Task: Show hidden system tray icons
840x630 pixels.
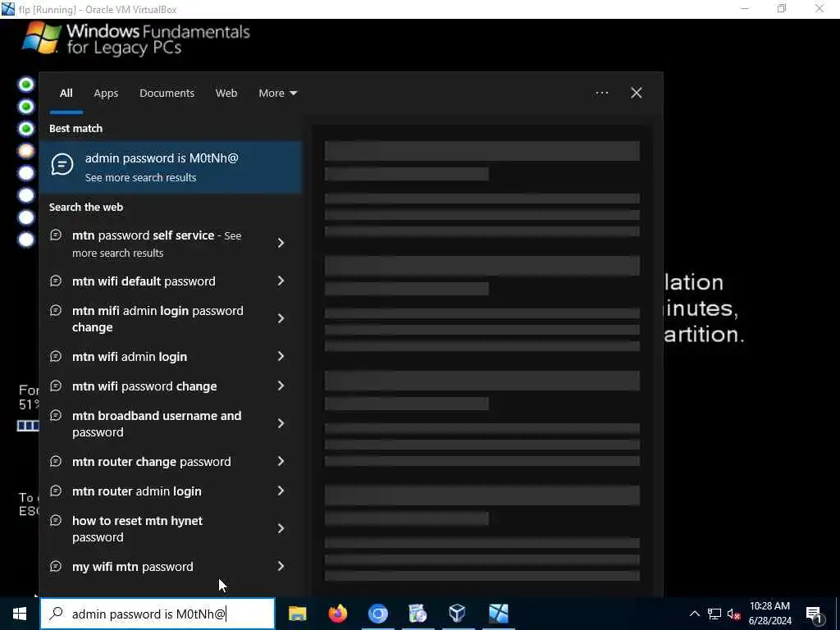Action: [x=694, y=614]
